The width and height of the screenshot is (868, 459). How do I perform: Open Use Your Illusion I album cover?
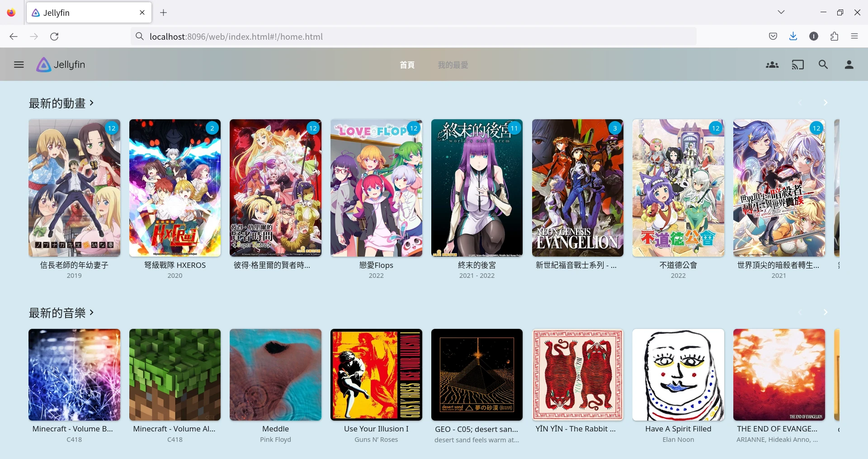[x=376, y=375]
